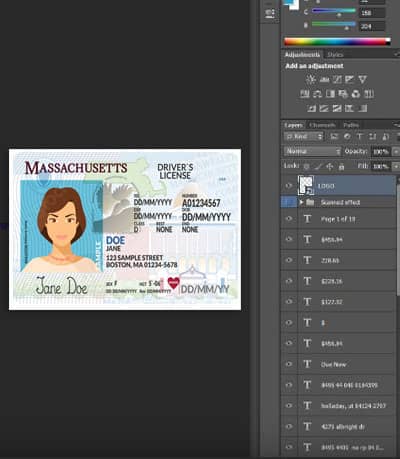Filter layers by adjustment layers
Image resolution: width=400 pixels, height=459 pixels.
click(x=347, y=136)
